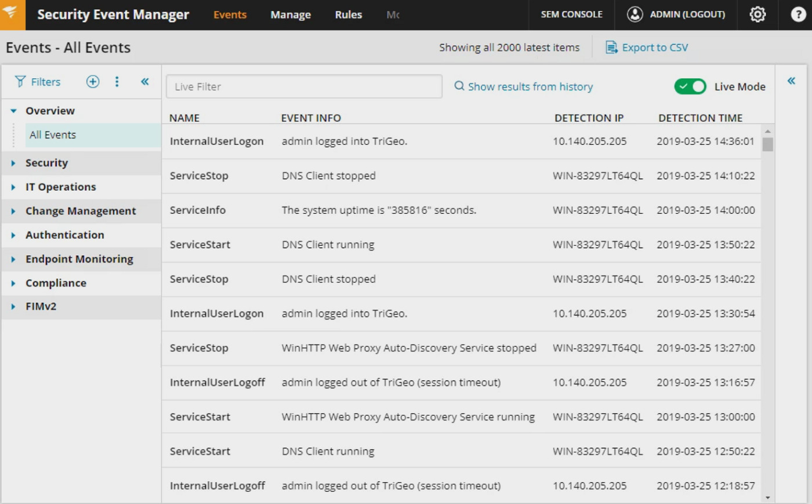Expand the Compliance filter group

click(x=13, y=283)
